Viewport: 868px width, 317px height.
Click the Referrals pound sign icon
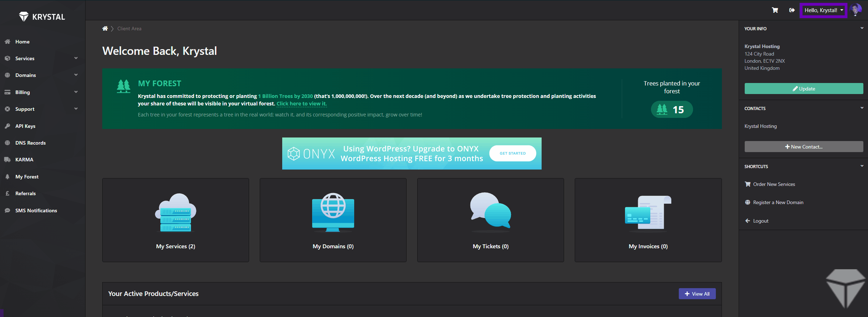(7, 193)
